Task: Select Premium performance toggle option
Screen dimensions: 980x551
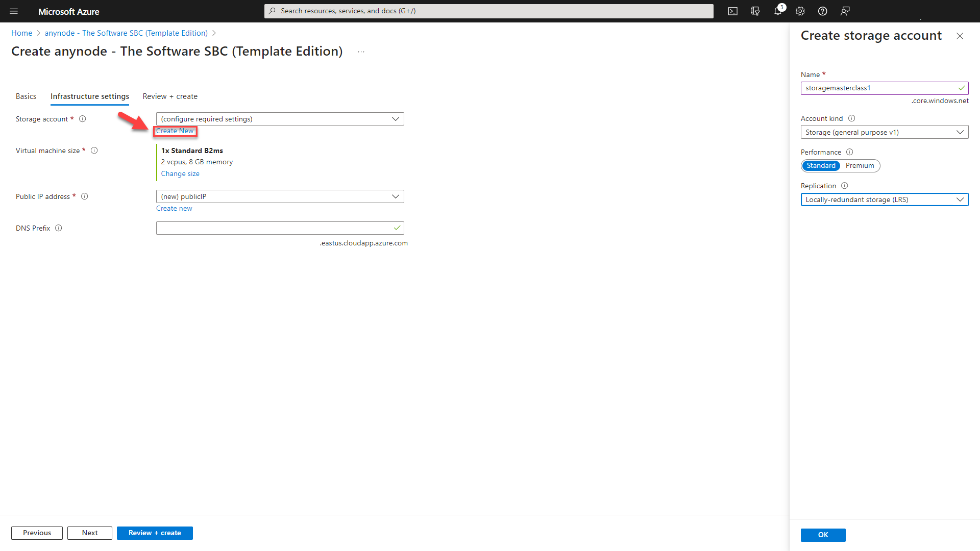Action: pyautogui.click(x=860, y=165)
